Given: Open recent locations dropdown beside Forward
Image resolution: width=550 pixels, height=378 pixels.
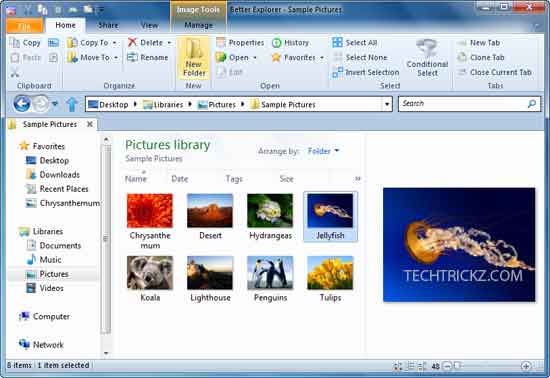Looking at the screenshot, I should [55, 104].
